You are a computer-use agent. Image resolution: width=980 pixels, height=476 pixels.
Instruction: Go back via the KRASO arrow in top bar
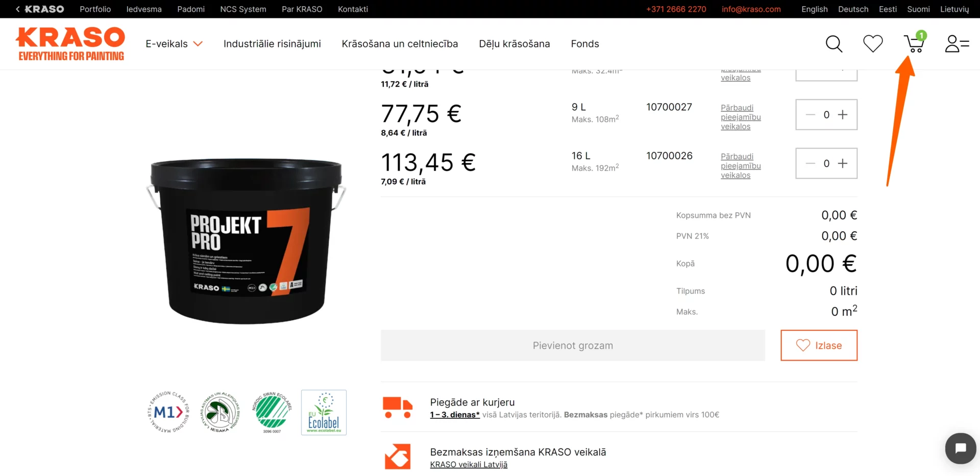[39, 9]
